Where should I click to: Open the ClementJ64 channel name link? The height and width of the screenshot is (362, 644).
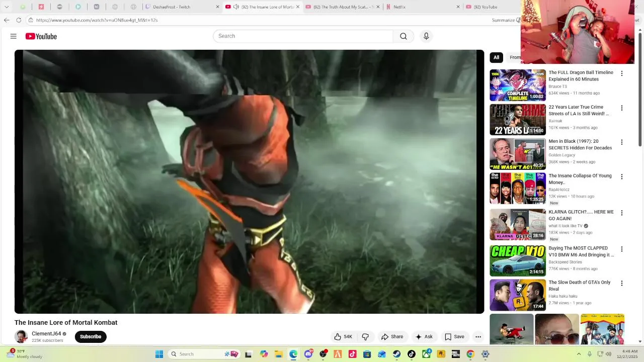[x=46, y=334]
